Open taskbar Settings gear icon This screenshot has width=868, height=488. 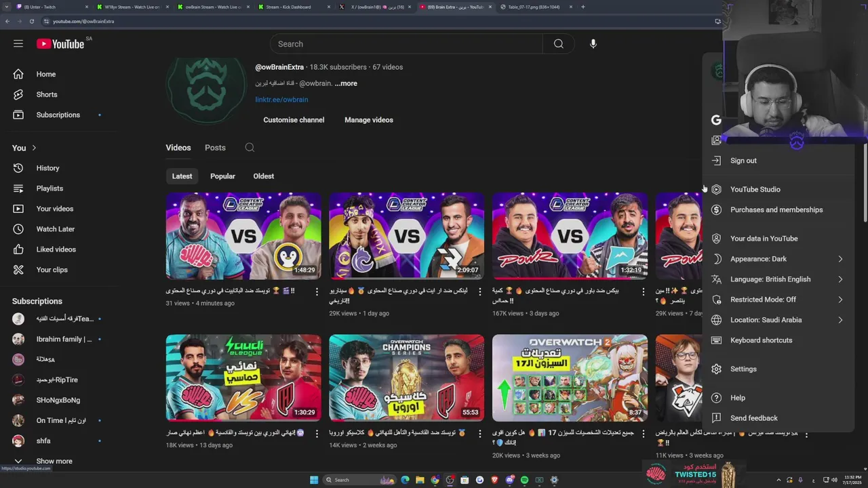(554, 480)
